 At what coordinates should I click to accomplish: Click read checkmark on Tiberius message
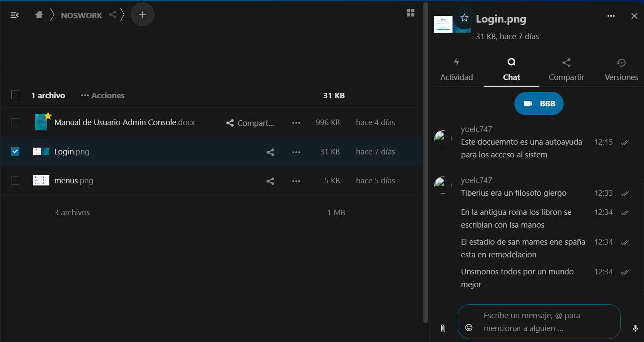pos(624,194)
